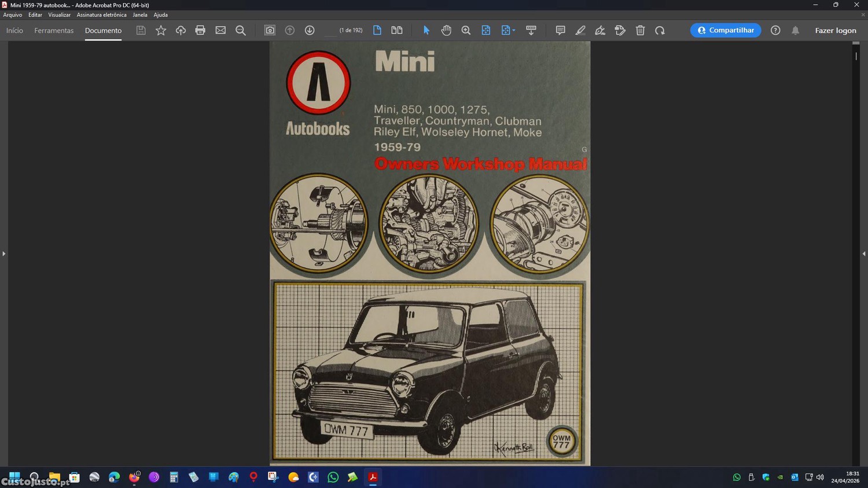
Task: Activate the arrow selection tool
Action: tap(426, 31)
